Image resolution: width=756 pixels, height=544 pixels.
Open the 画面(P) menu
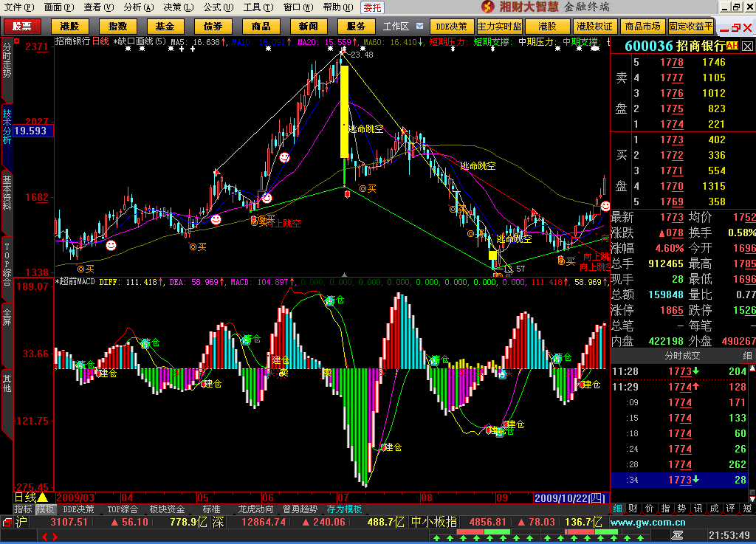59,7
